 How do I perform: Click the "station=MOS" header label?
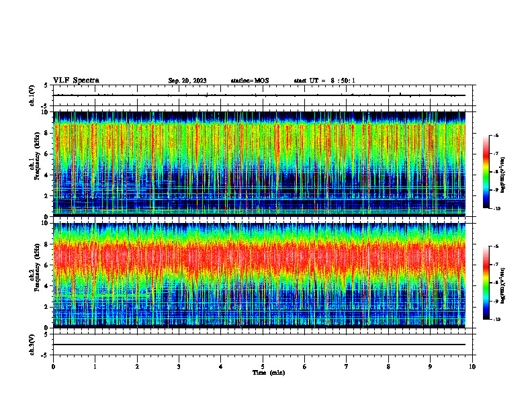[250, 81]
